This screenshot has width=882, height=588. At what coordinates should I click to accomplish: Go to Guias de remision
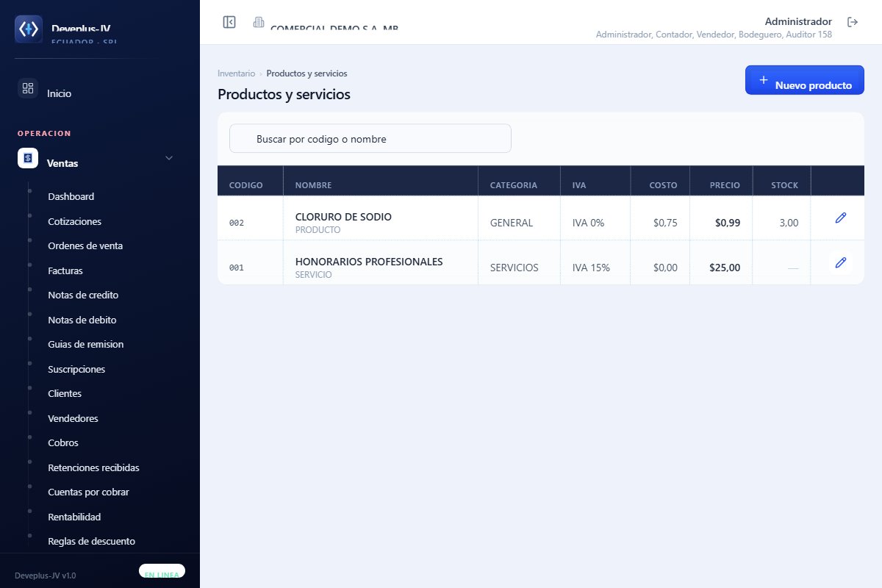pos(85,345)
